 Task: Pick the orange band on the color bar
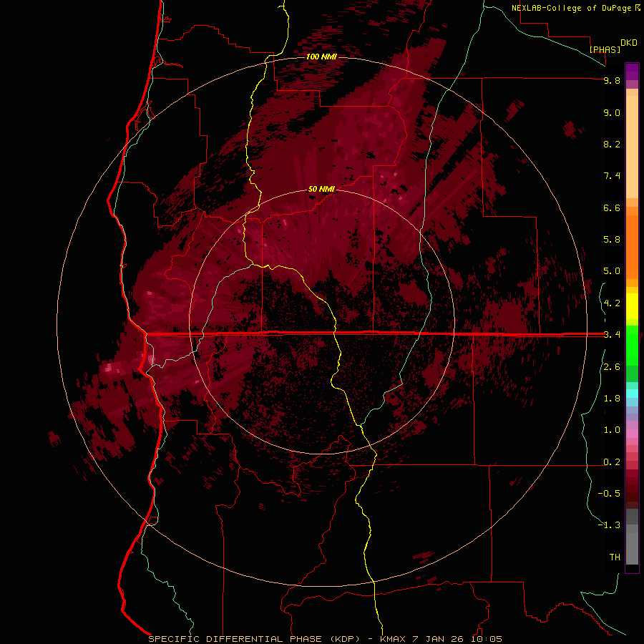click(632, 247)
